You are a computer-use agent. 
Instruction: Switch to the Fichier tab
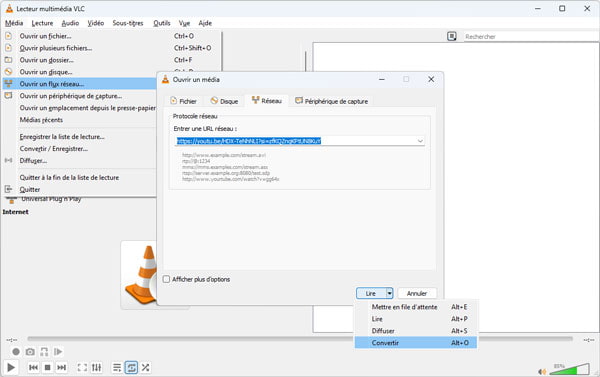tap(183, 101)
